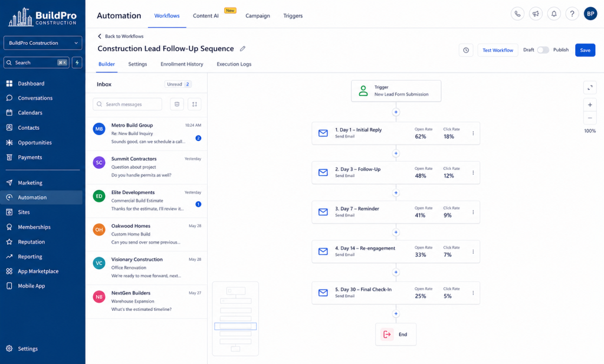The image size is (604, 364).
Task: Open the NextGen Builders message
Action: 146,301
